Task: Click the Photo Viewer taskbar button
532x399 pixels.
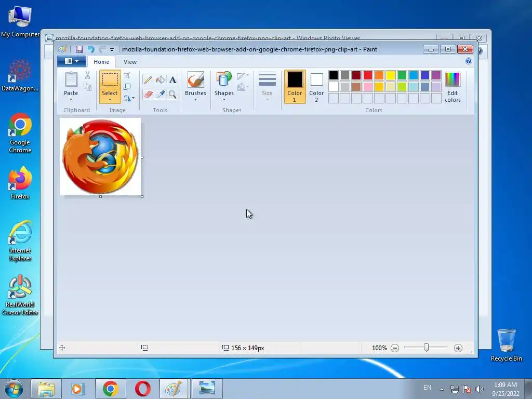Action: click(207, 389)
